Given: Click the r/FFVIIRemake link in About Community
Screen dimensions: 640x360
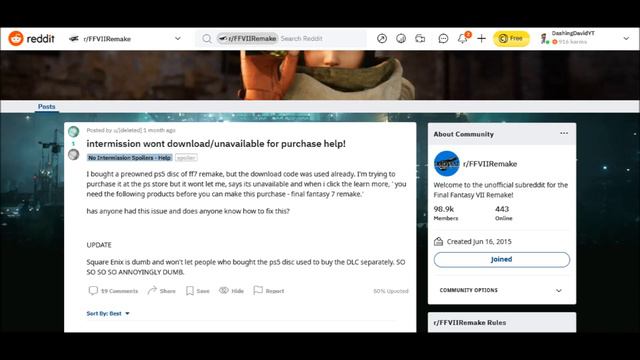Looking at the screenshot, I should tap(490, 164).
